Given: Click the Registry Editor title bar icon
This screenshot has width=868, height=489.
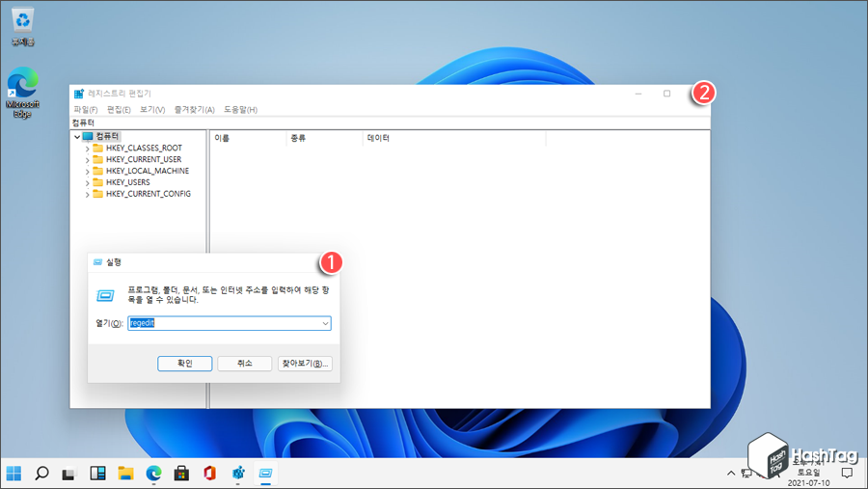Looking at the screenshot, I should tap(79, 94).
